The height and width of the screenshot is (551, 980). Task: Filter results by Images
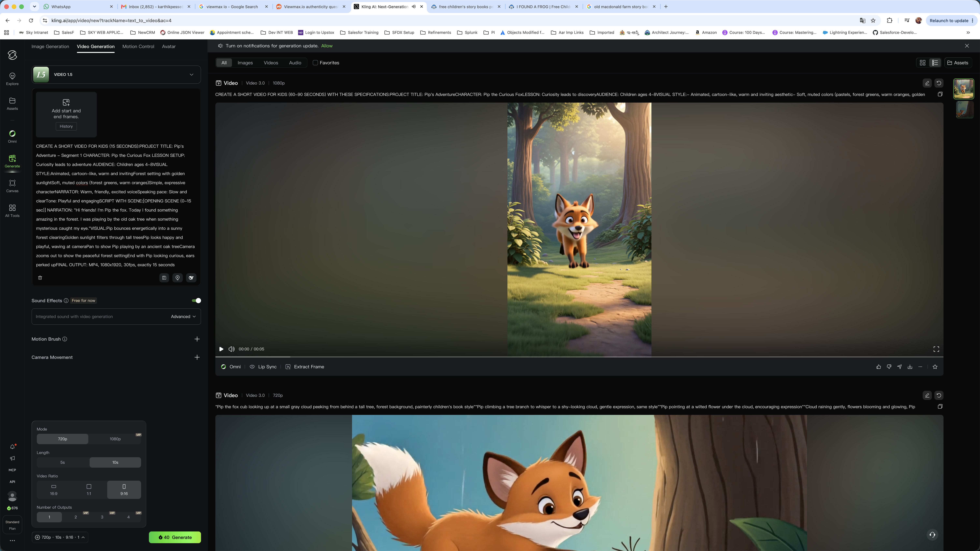pos(245,63)
